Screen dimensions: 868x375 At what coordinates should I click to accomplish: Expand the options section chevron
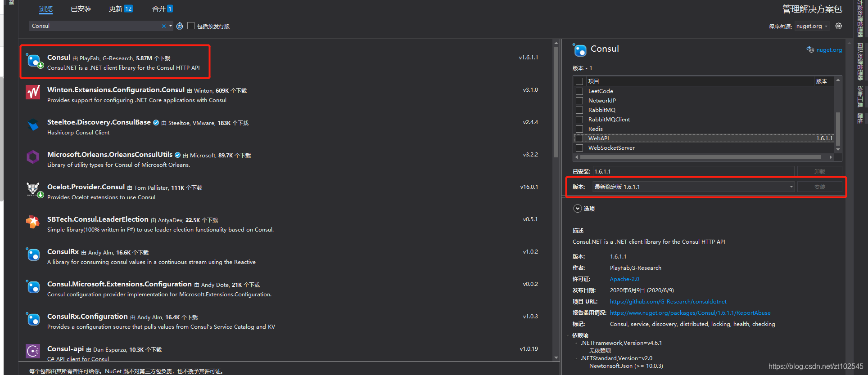(578, 209)
